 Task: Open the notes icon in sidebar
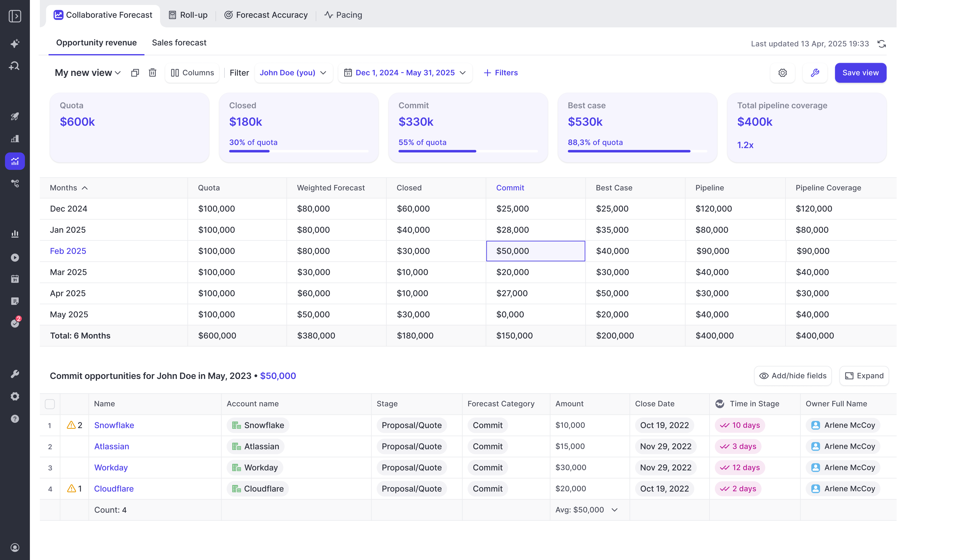click(15, 301)
